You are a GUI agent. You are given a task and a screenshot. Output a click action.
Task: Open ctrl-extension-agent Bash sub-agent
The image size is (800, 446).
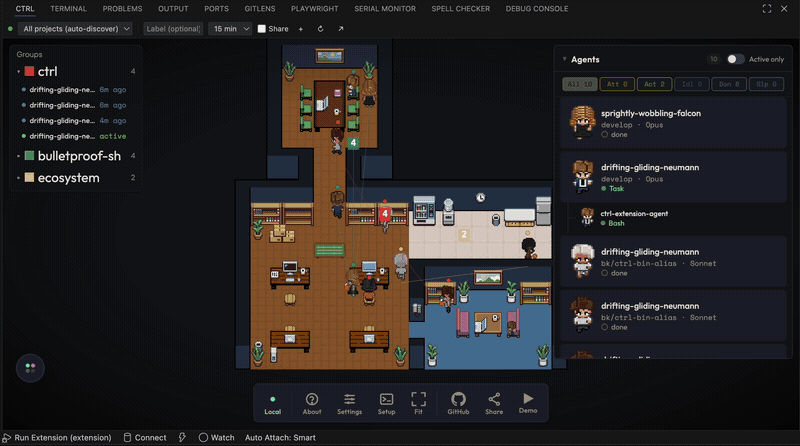(x=677, y=218)
